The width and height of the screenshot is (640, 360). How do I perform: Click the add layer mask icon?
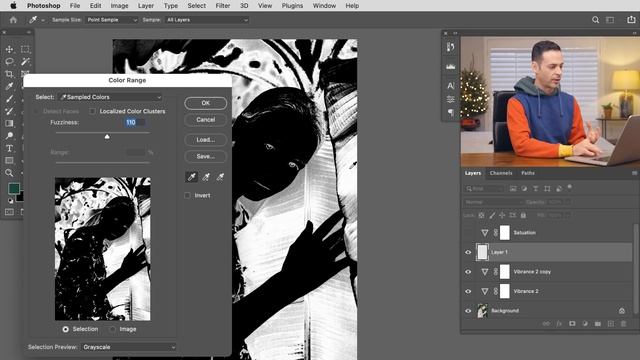[x=572, y=324]
